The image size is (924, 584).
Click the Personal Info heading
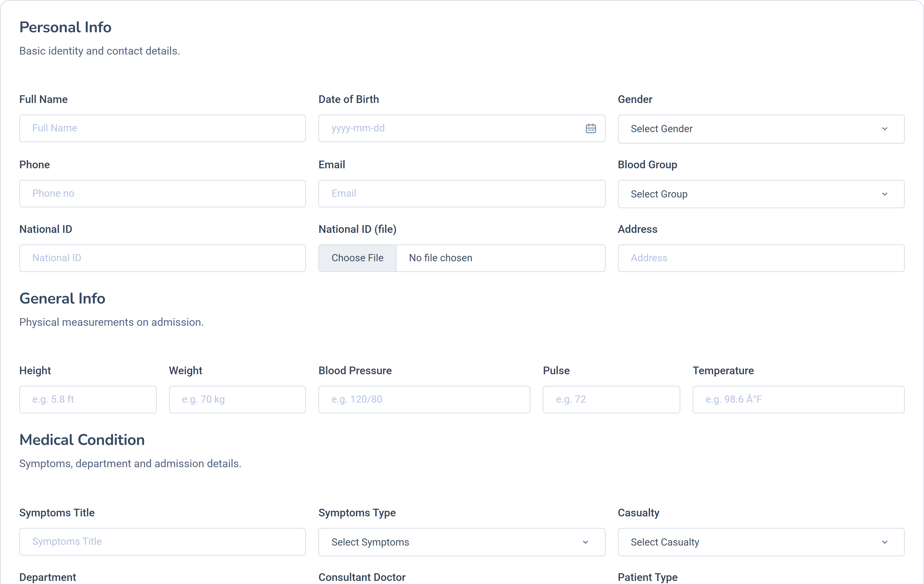(x=65, y=27)
